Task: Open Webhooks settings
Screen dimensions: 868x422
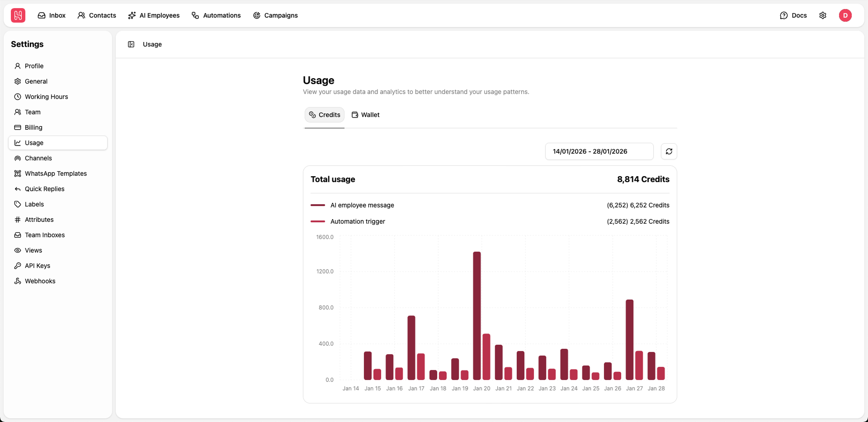Action: point(58,281)
